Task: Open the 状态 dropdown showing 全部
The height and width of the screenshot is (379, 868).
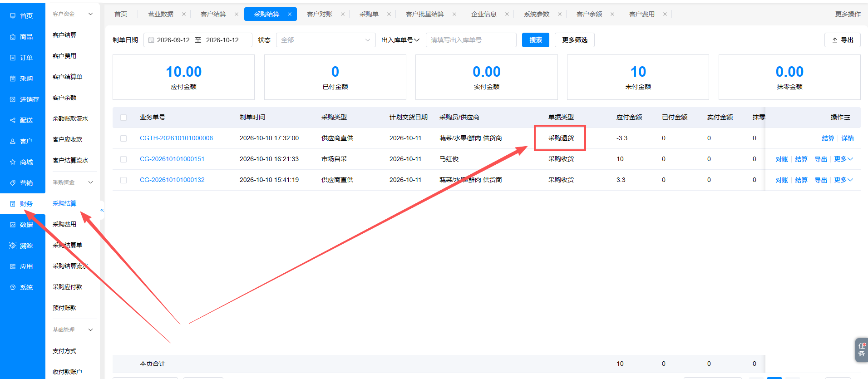Action: point(325,40)
